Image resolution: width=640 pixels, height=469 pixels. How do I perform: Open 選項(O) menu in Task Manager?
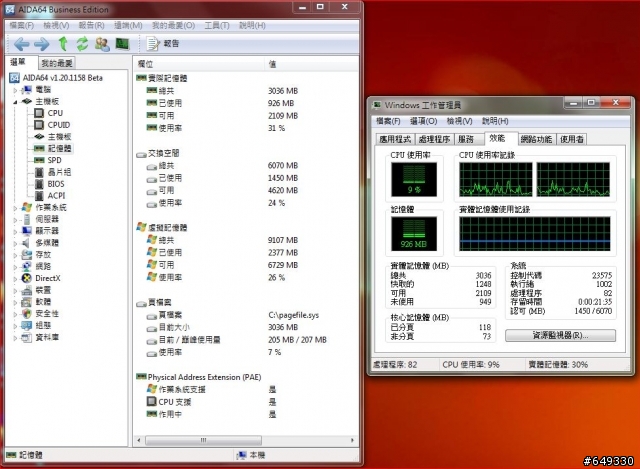[423, 121]
